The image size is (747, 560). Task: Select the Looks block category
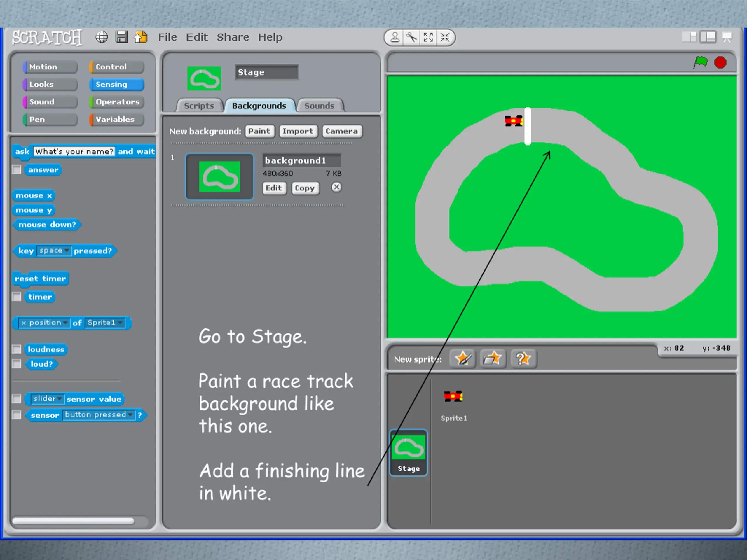50,84
